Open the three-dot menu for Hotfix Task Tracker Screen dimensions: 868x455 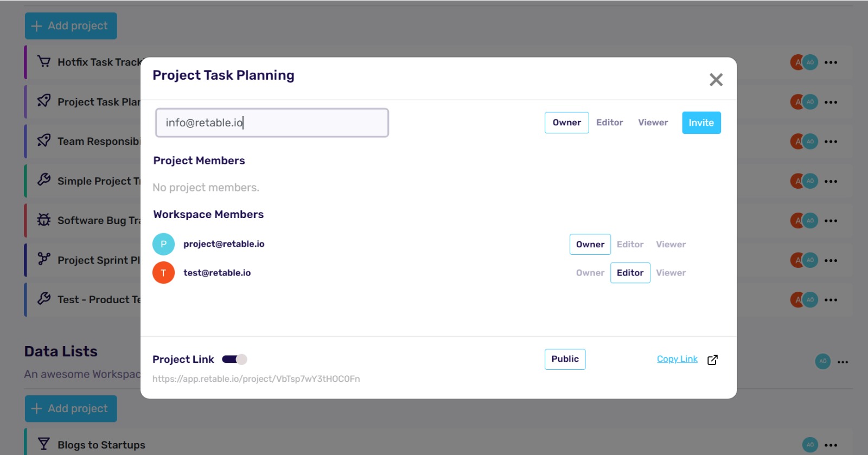831,62
